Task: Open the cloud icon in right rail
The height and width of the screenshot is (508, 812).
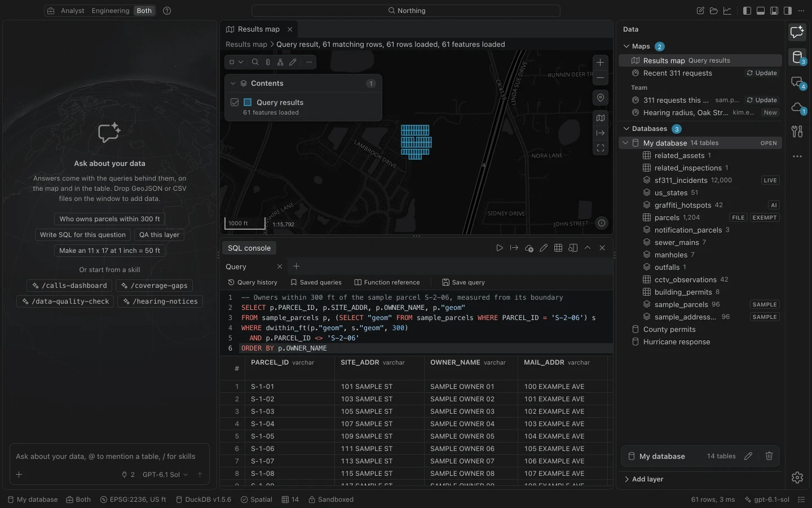Action: point(797,107)
